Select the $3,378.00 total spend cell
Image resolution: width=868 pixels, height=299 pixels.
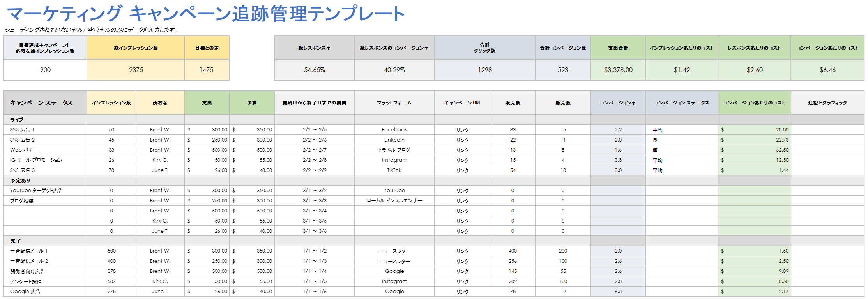pyautogui.click(x=618, y=70)
